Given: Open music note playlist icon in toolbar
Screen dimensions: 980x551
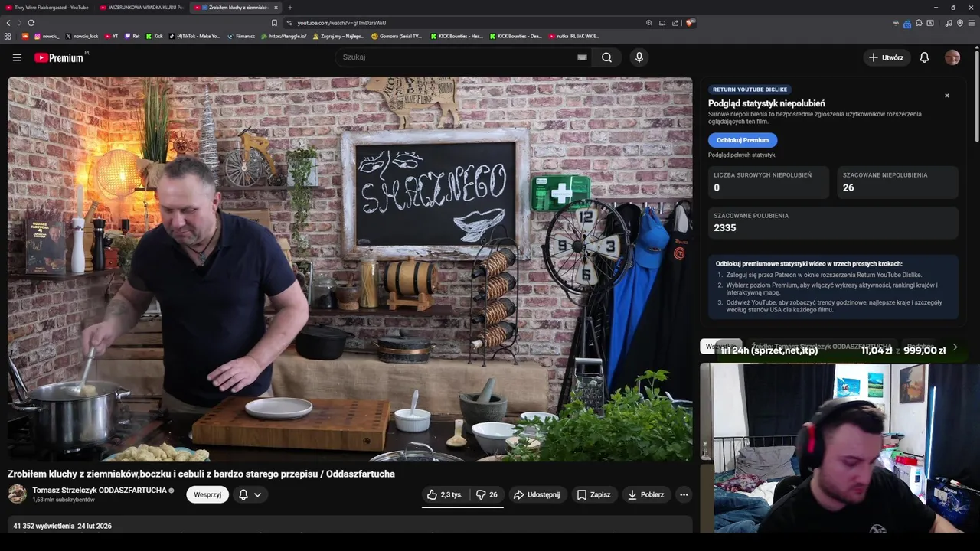Looking at the screenshot, I should click(949, 23).
